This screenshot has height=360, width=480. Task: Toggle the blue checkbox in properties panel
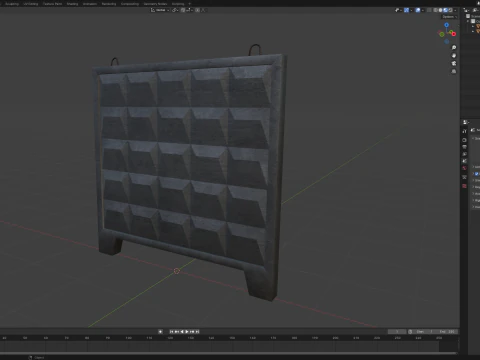point(476,174)
